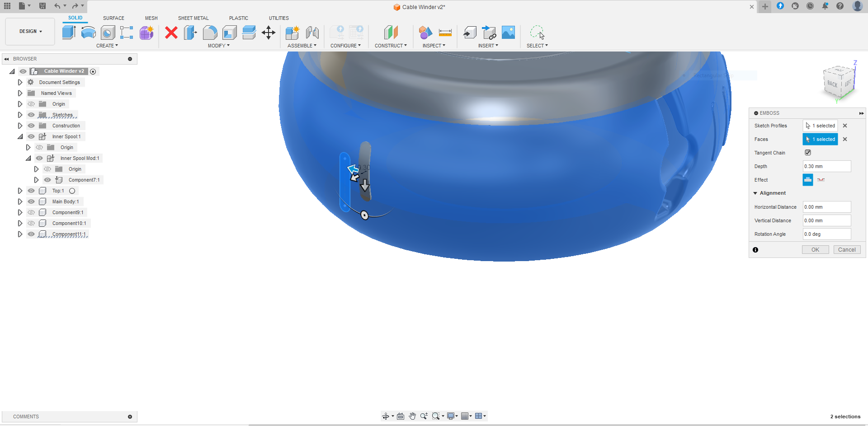Image resolution: width=868 pixels, height=426 pixels.
Task: Select the Press Pull tool icon
Action: tap(190, 33)
